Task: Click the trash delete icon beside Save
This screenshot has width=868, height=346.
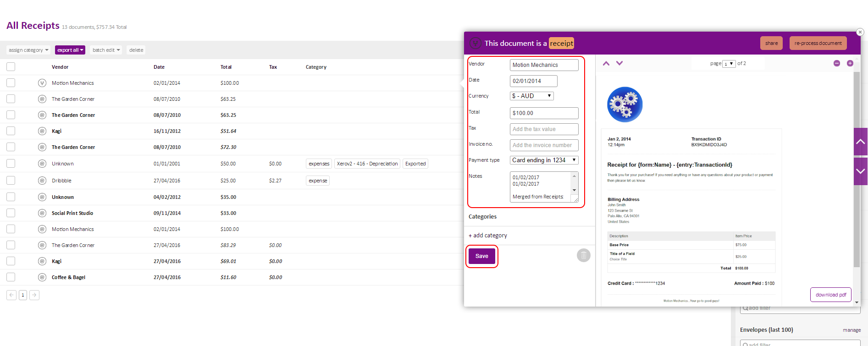Action: click(x=583, y=255)
